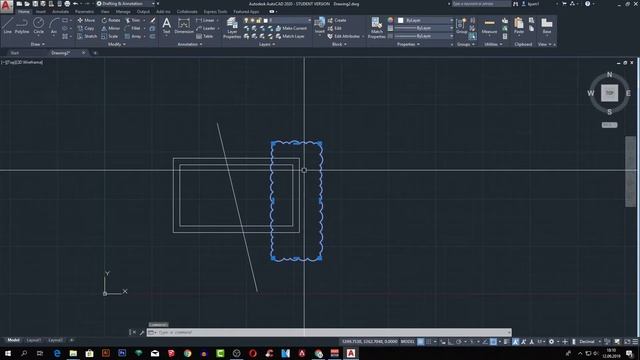Image resolution: width=640 pixels, height=360 pixels.
Task: Activate the Scale command
Action: (110, 36)
